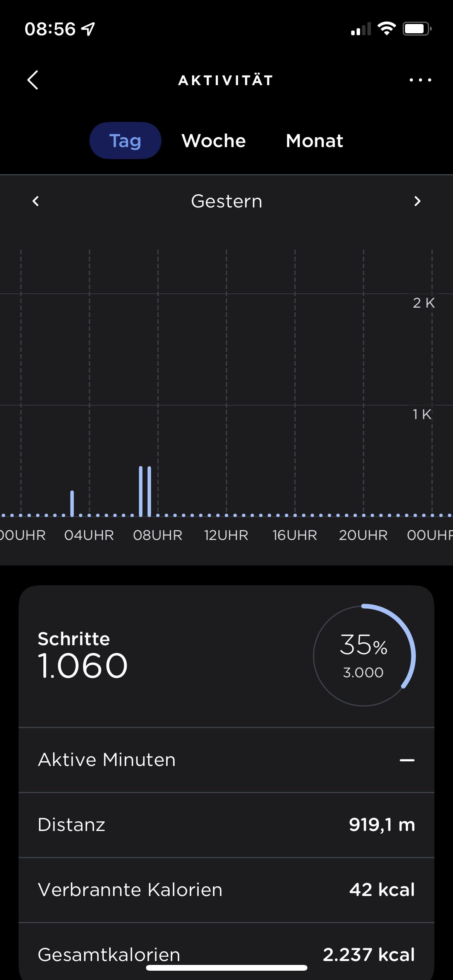Tap the 35% step goal progress ring

pyautogui.click(x=364, y=656)
